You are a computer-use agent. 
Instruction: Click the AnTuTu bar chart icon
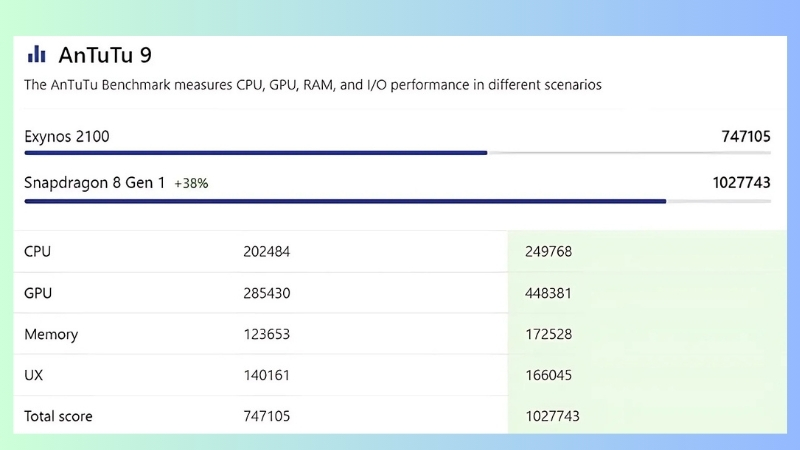36,54
